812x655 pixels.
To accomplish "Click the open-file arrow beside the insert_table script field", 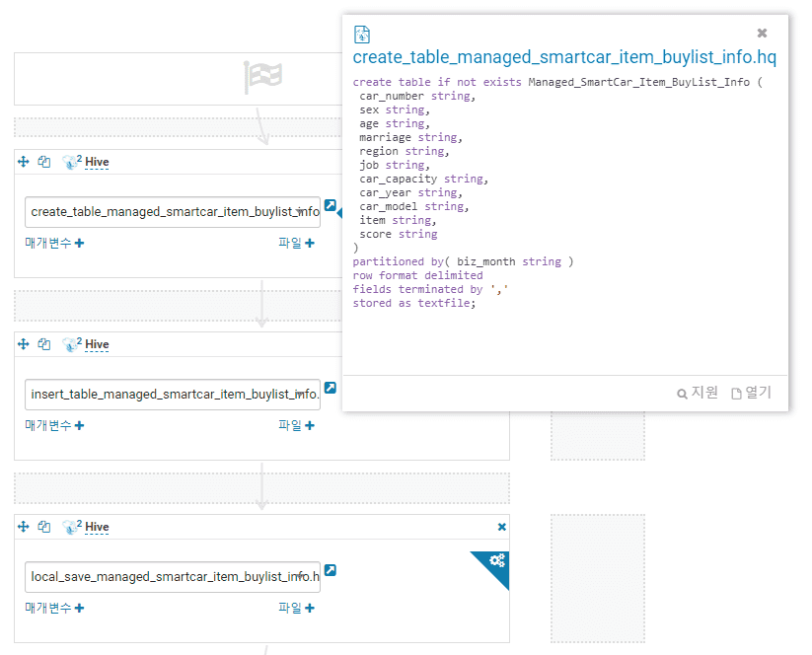I will click(331, 388).
